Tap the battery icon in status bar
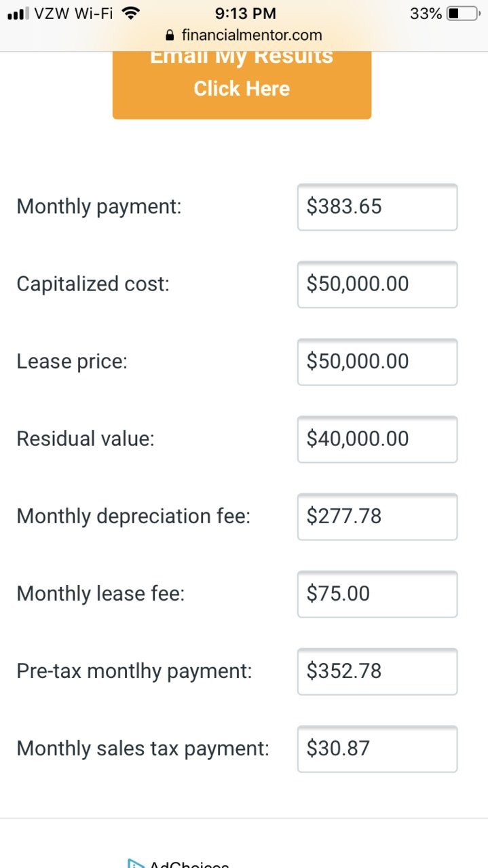Screen dimensions: 488x868 click(x=464, y=13)
